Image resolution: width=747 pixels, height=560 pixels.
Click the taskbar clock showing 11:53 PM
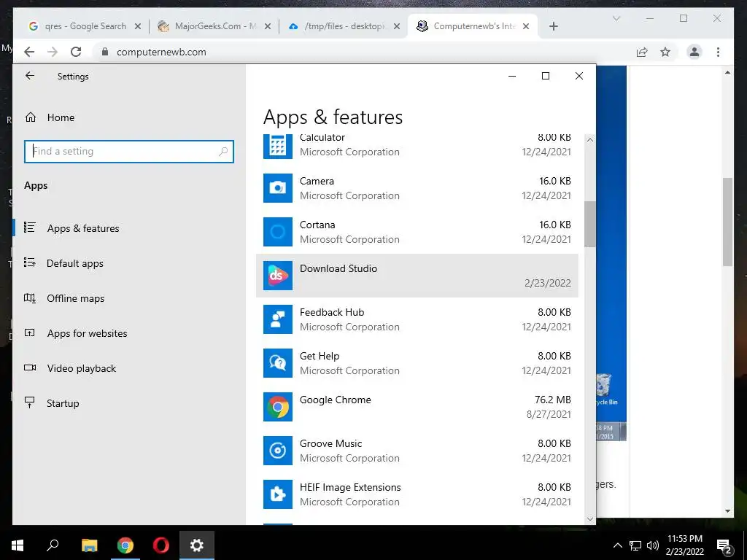click(684, 545)
